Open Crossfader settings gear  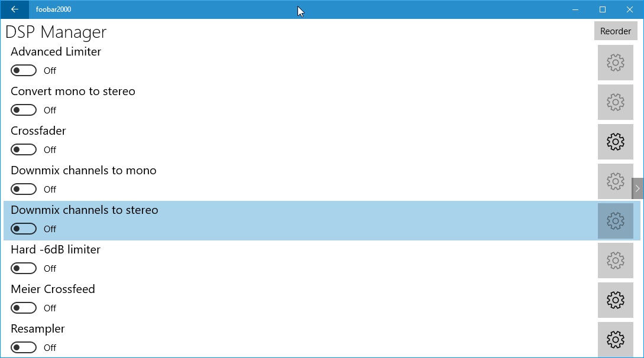point(615,142)
